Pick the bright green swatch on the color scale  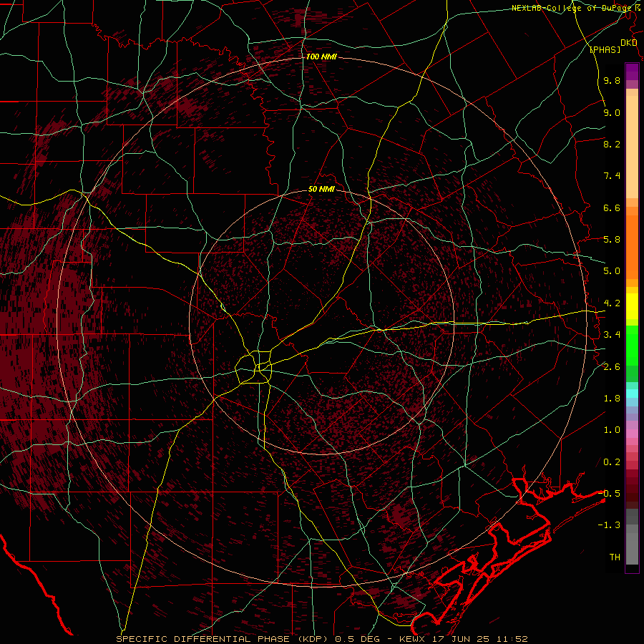[x=632, y=344]
